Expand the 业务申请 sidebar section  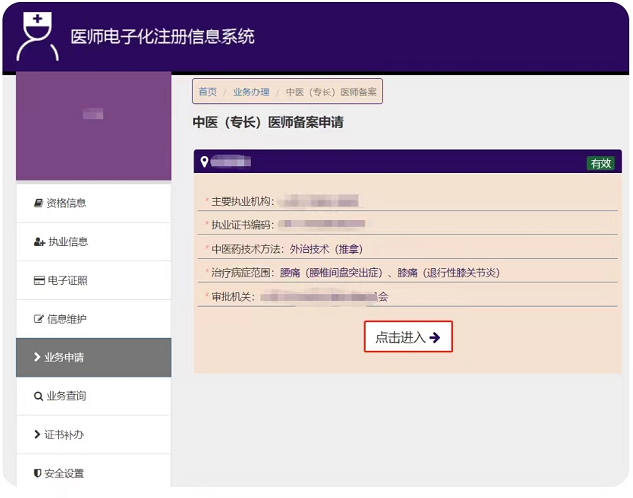pyautogui.click(x=93, y=357)
